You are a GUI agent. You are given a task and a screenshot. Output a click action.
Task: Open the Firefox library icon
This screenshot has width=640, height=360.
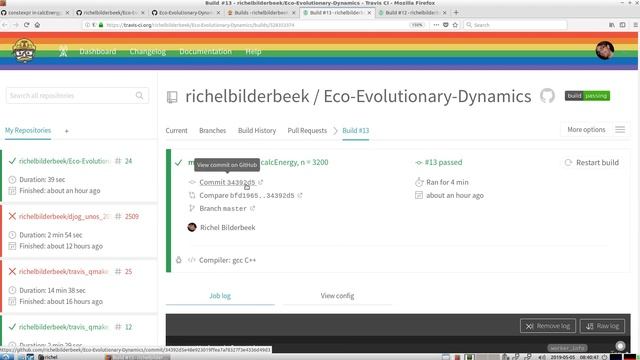point(612,25)
